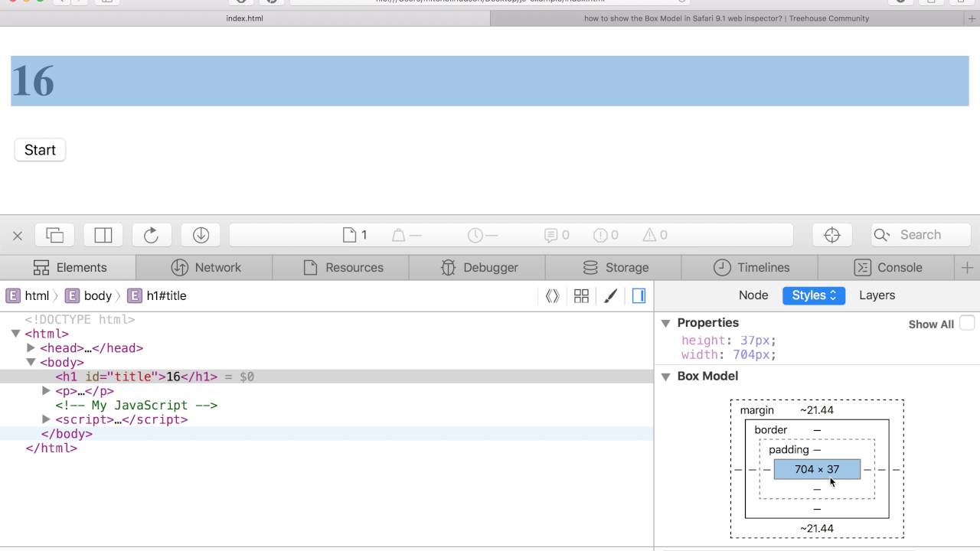Image resolution: width=980 pixels, height=551 pixels.
Task: Expand the script node in the DOM tree
Action: 46,419
